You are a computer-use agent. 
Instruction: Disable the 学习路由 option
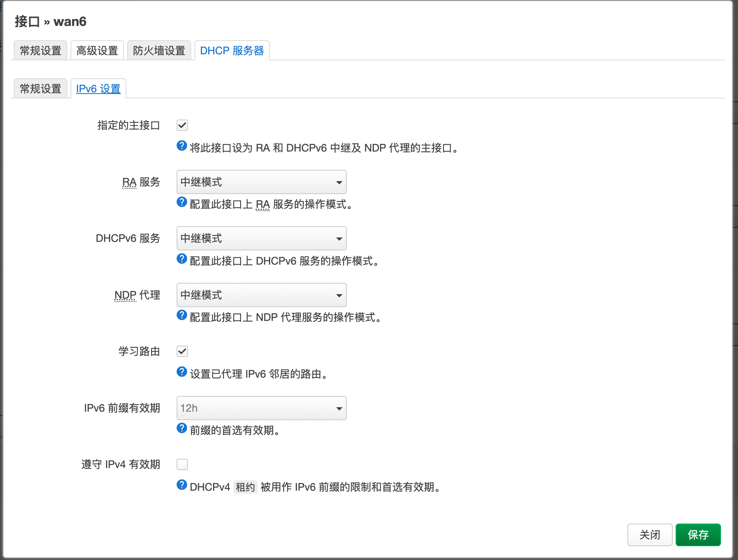click(x=182, y=351)
